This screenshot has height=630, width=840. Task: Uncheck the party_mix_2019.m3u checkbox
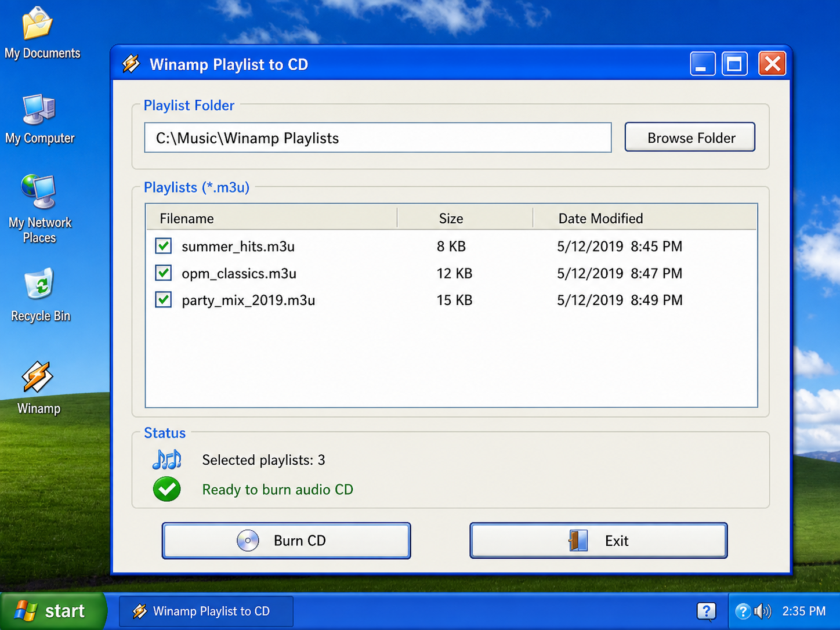pos(164,300)
